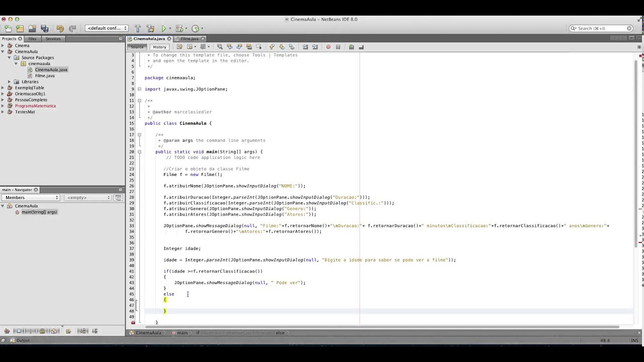Switch to the History view button
Image resolution: width=644 pixels, height=362 pixels.
(x=159, y=47)
